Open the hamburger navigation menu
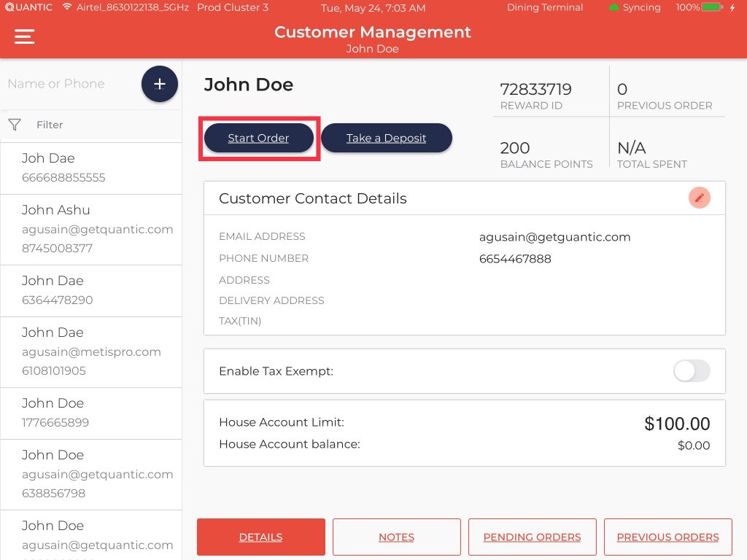Image resolution: width=747 pixels, height=560 pixels. pyautogui.click(x=25, y=36)
